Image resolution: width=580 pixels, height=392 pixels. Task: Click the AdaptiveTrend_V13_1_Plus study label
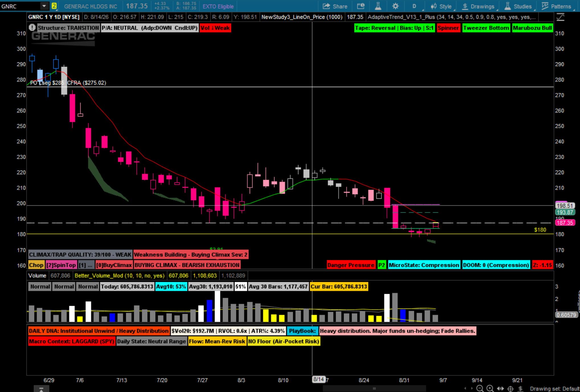click(x=451, y=17)
